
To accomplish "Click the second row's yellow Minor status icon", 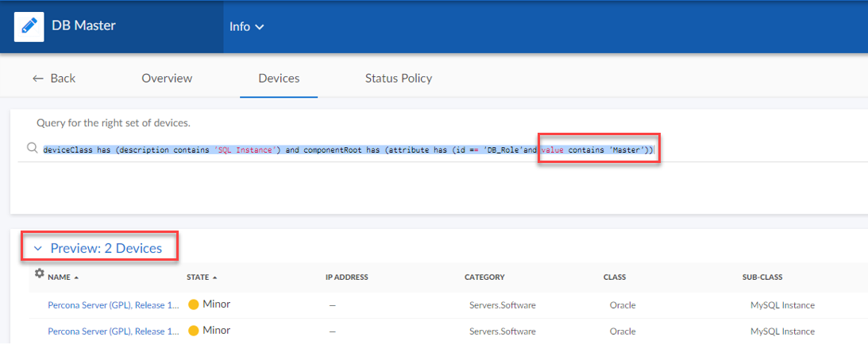I will [x=193, y=330].
